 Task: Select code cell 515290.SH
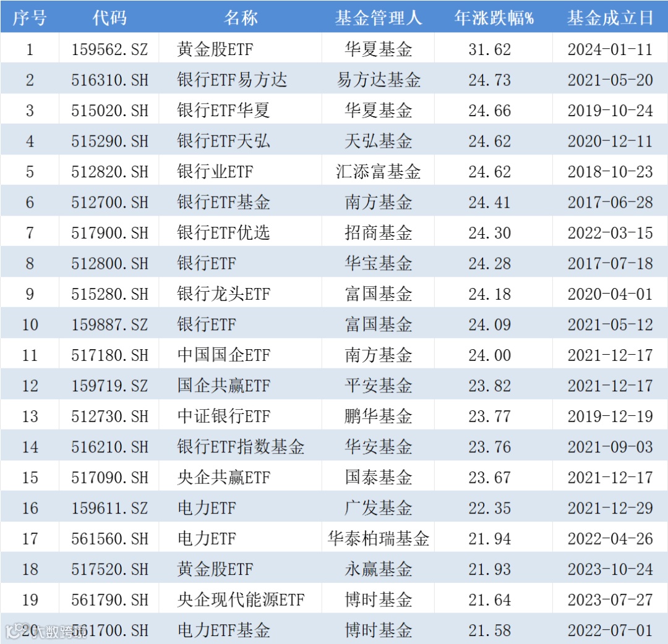109,142
